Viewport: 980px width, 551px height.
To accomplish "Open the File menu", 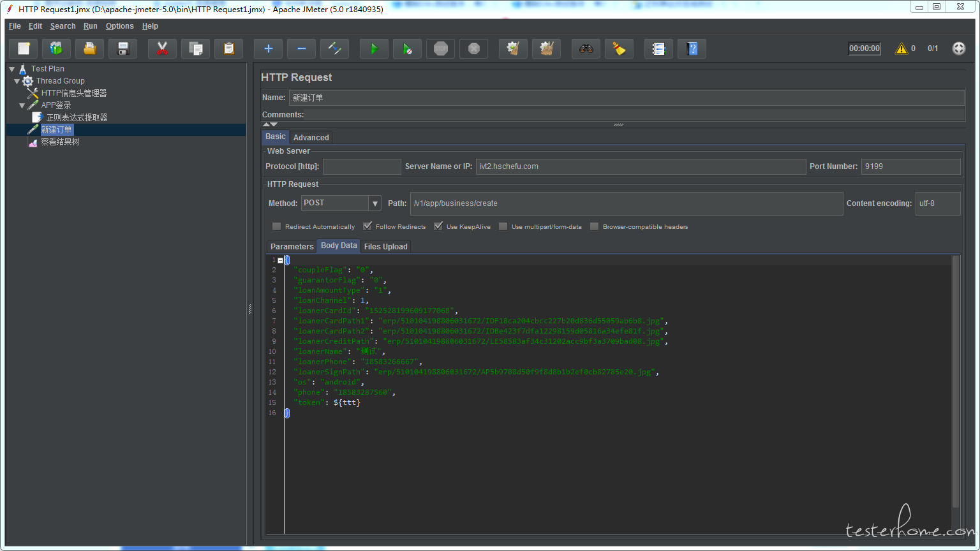I will [x=15, y=26].
